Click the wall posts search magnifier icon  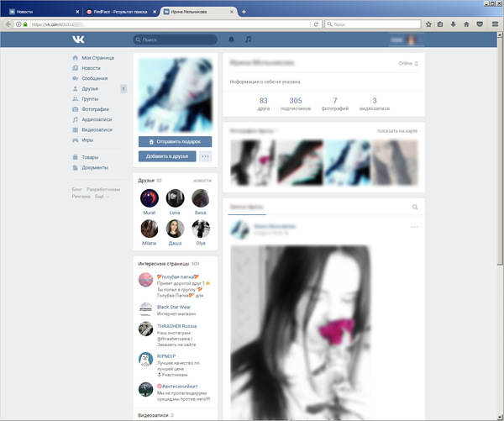415,207
